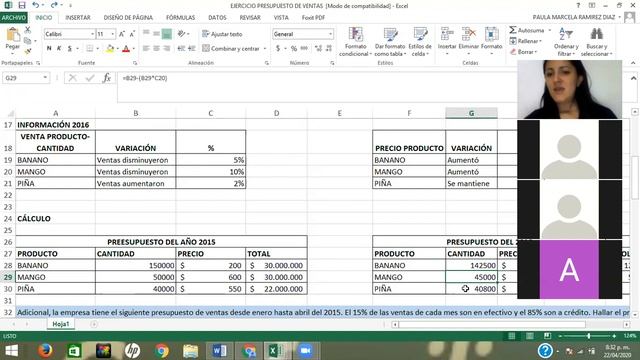Switch to the REVISAR tab
Image resolution: width=640 pixels, height=360 pixels.
pyautogui.click(x=250, y=18)
